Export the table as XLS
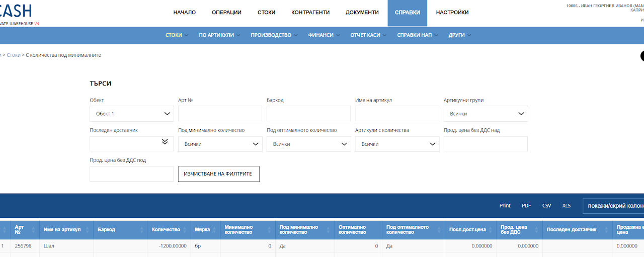The image size is (644, 257). [567, 206]
